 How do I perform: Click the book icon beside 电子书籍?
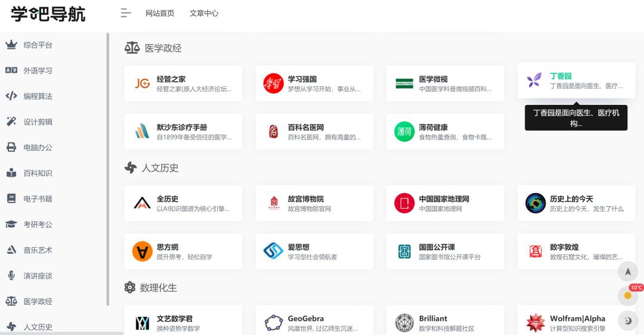(x=11, y=198)
